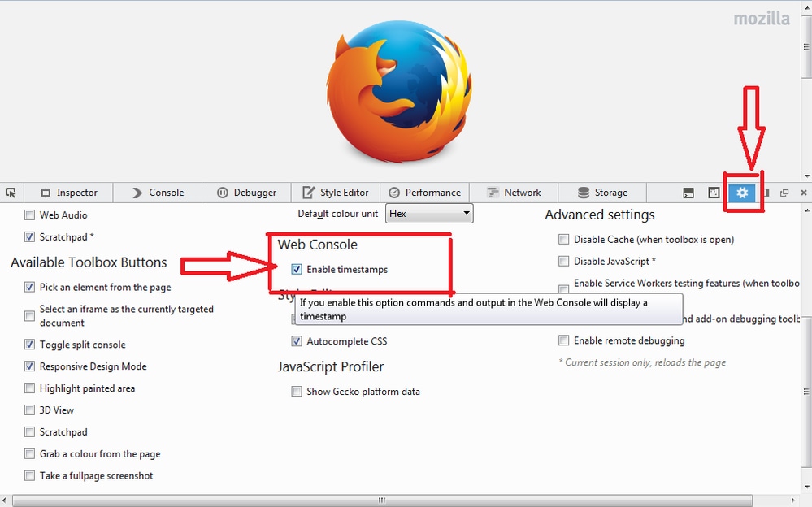Screen dimensions: 812x507
Task: Enable the 3D View checkbox
Action: (x=29, y=410)
